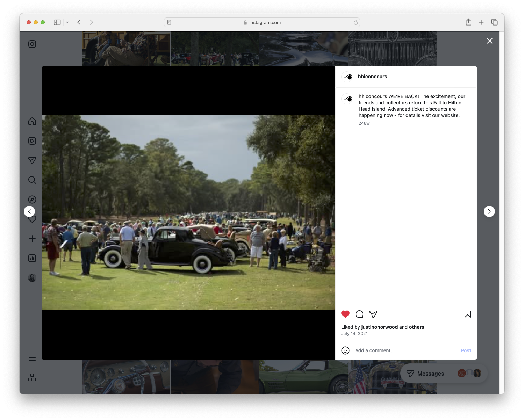Create a new post with the plus icon
Screen dimensions: 524x420
pos(32,239)
